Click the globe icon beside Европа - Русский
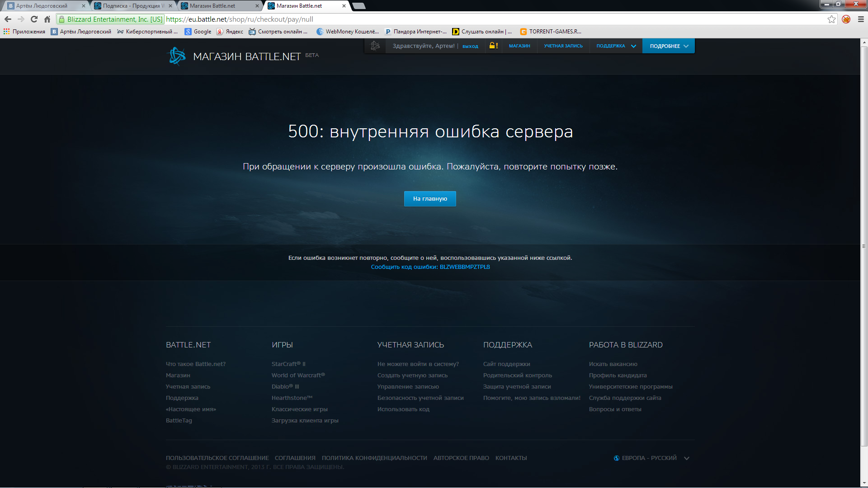 coord(616,458)
